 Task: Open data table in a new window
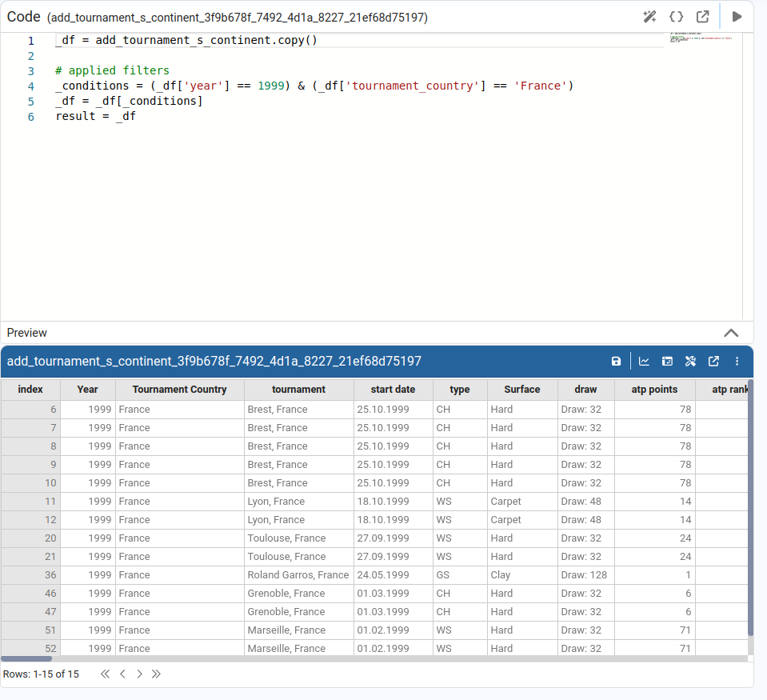pyautogui.click(x=713, y=362)
